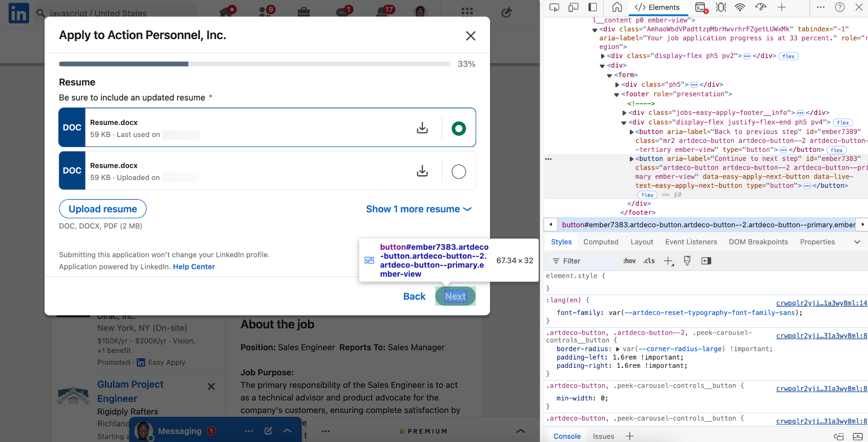Viewport: 868px width, 442px height.
Task: Collapse the footer role presentation node
Action: tap(616, 95)
